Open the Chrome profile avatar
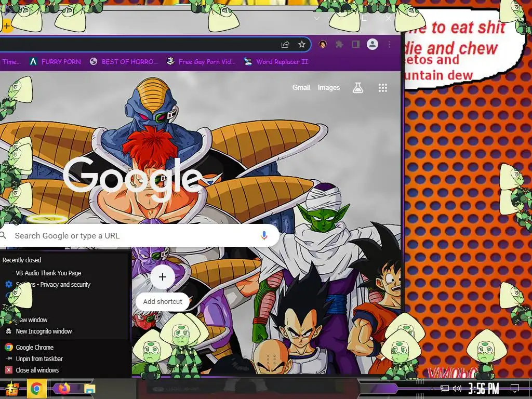This screenshot has height=399, width=532. click(x=372, y=44)
